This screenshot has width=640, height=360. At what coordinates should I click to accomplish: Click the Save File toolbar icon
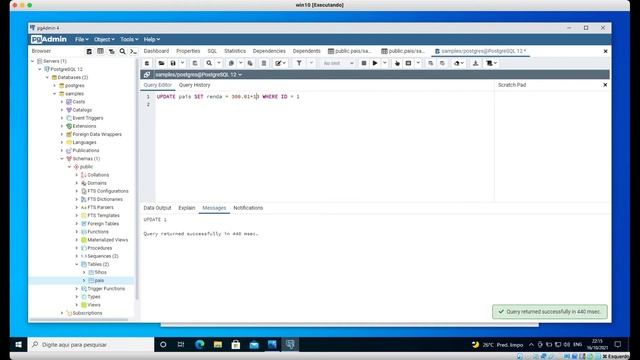point(173,63)
